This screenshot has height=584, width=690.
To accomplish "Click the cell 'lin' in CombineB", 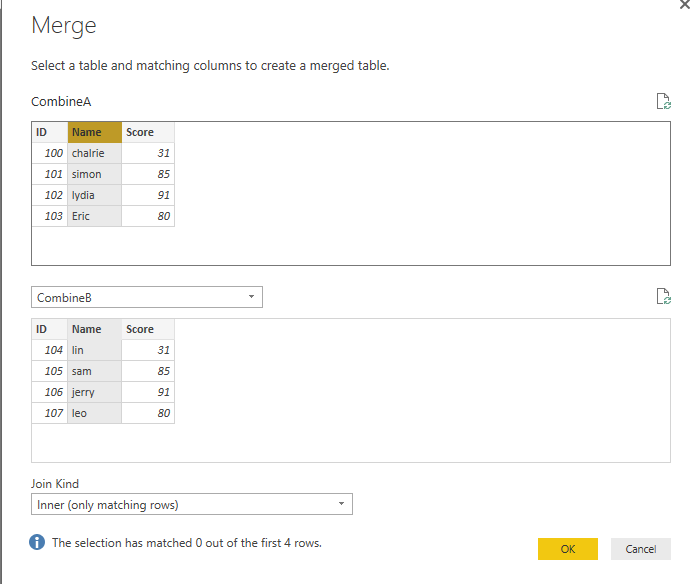I will pyautogui.click(x=95, y=350).
